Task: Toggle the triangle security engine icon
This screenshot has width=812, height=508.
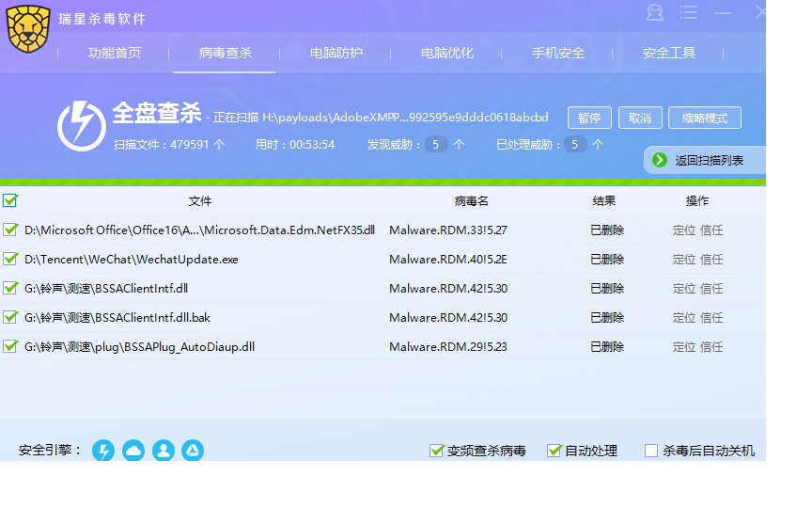Action: point(193,450)
